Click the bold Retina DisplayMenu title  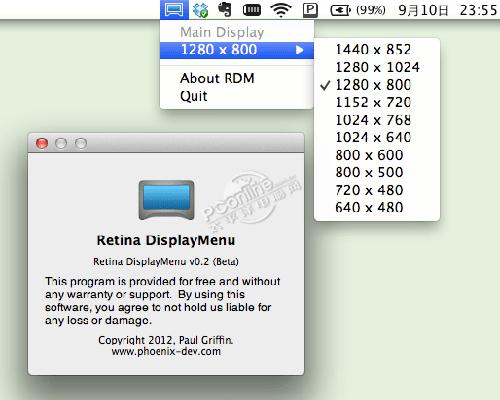click(x=166, y=240)
